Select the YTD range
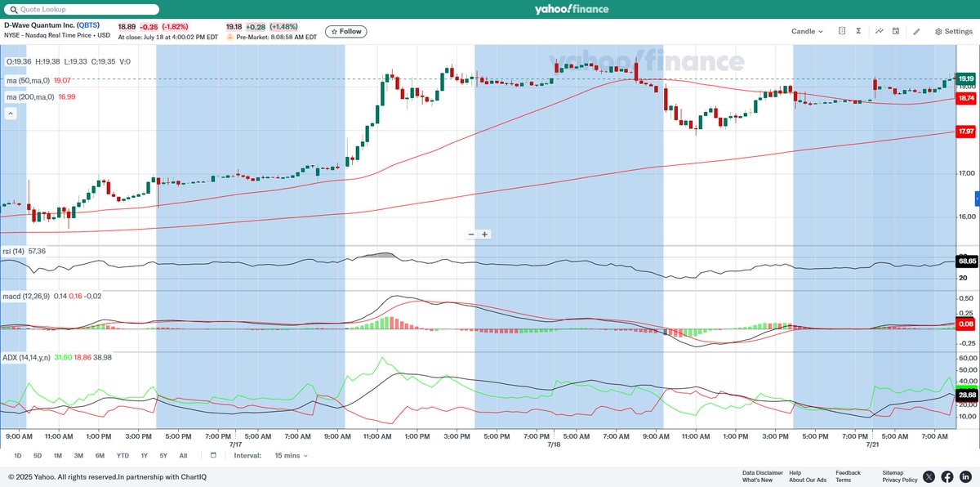Image resolution: width=980 pixels, height=487 pixels. click(x=122, y=455)
